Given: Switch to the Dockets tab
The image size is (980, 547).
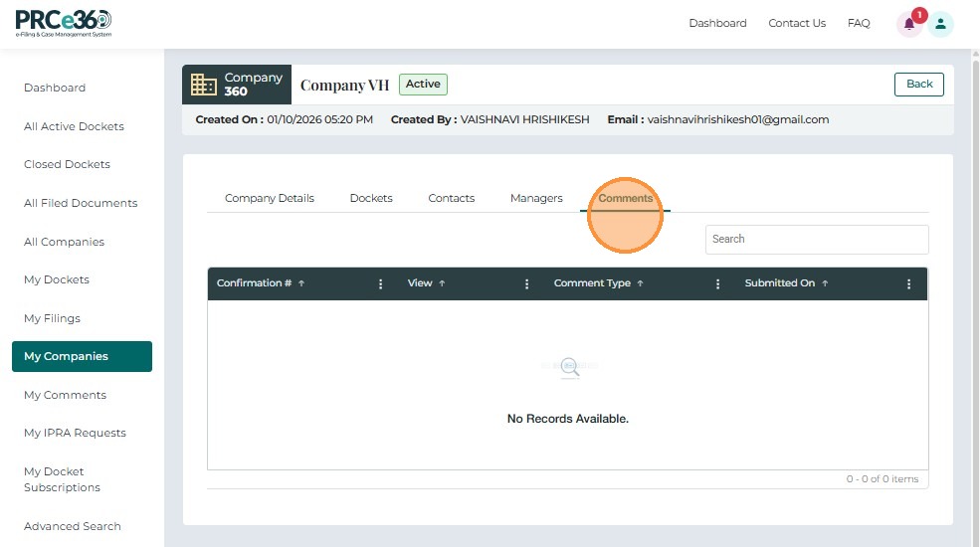Looking at the screenshot, I should [x=371, y=198].
